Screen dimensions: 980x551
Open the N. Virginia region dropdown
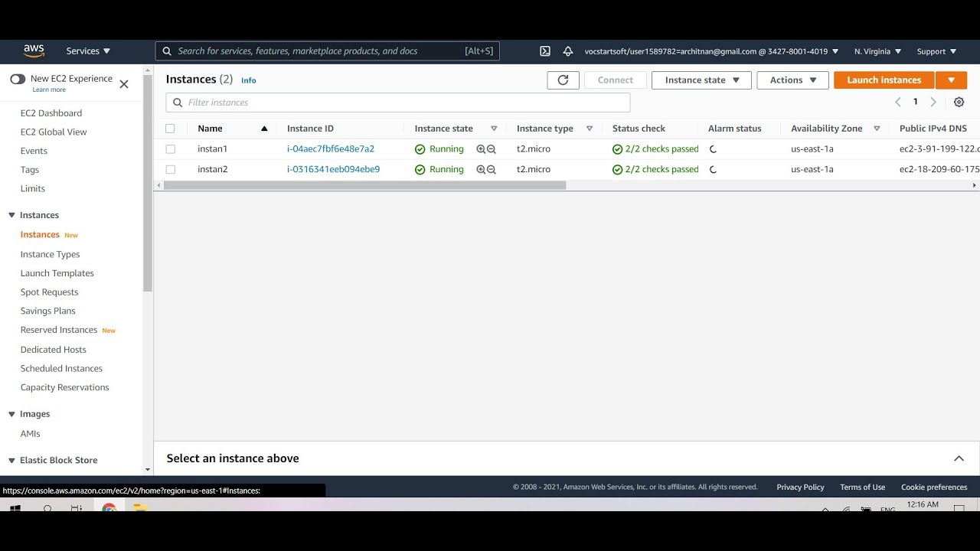877,51
